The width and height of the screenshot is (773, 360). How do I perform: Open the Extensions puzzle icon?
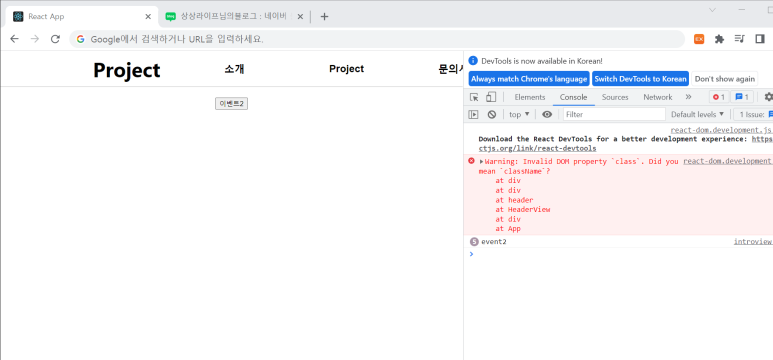[719, 39]
